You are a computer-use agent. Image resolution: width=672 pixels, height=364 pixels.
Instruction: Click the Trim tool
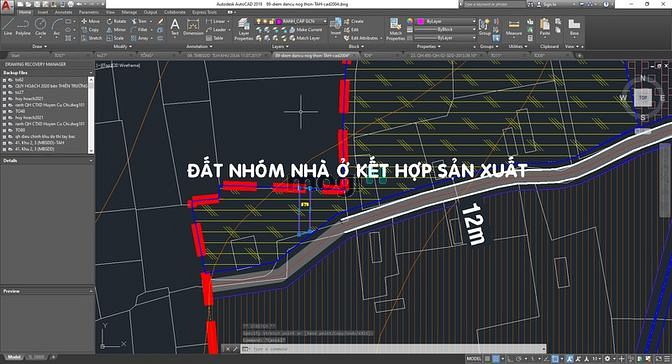tap(139, 21)
